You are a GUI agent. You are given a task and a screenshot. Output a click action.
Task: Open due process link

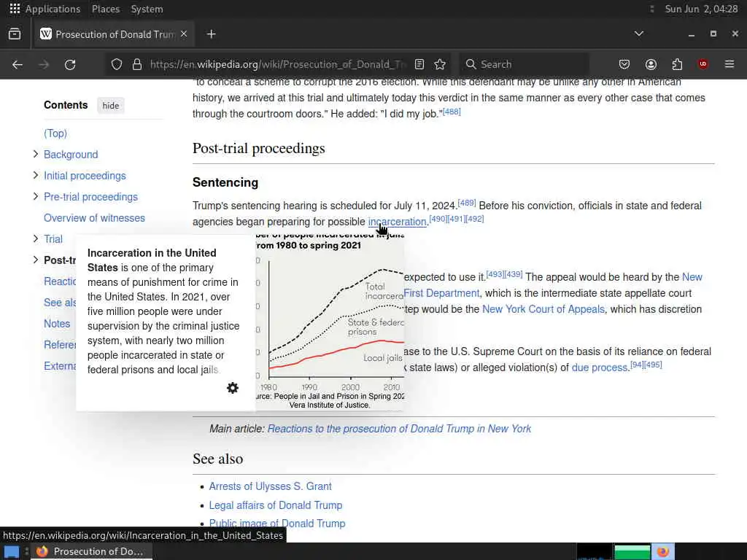pos(600,367)
